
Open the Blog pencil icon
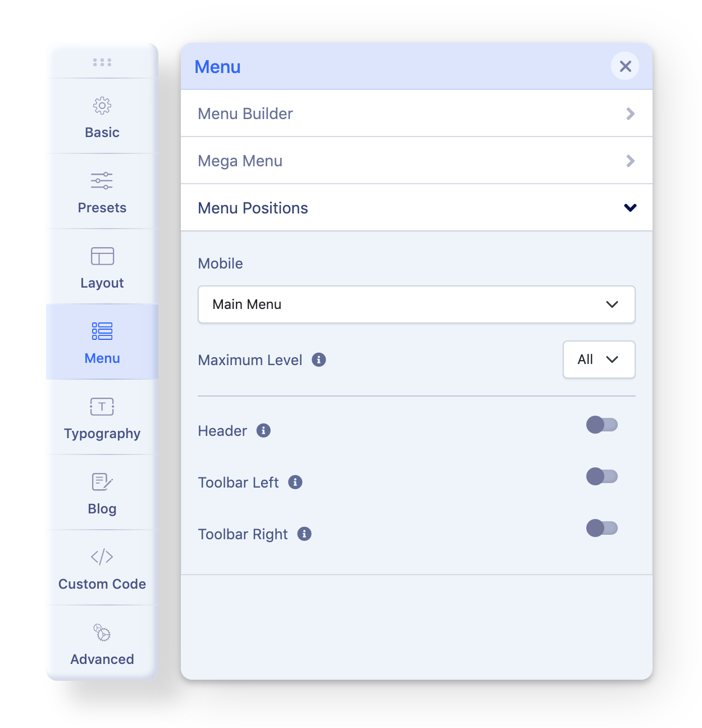(x=102, y=482)
